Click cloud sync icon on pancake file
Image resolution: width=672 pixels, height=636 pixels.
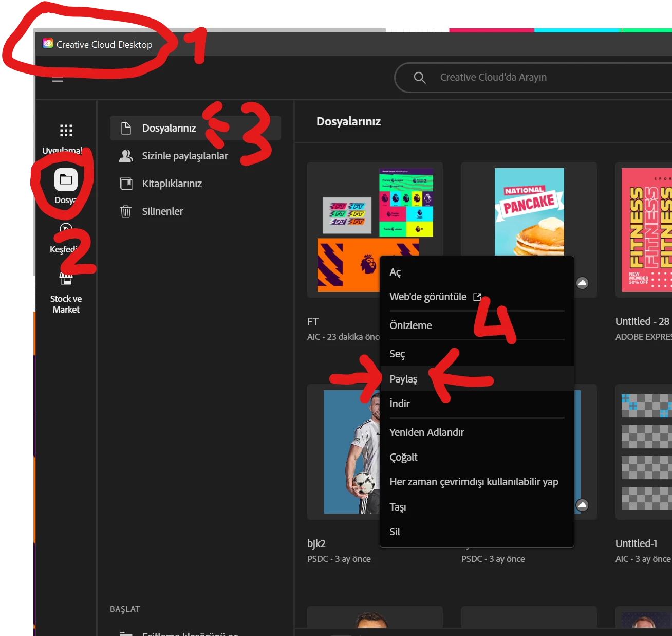click(x=582, y=283)
